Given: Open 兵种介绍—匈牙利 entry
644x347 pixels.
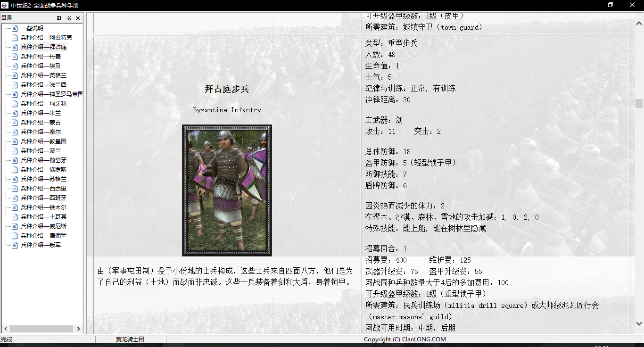Looking at the screenshot, I should click(43, 104).
